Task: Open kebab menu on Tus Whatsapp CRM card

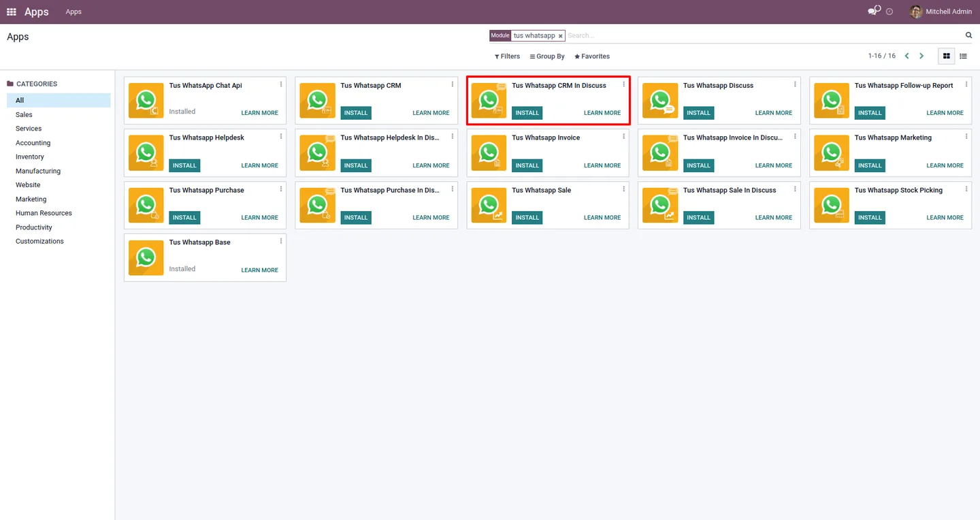Action: (453, 84)
